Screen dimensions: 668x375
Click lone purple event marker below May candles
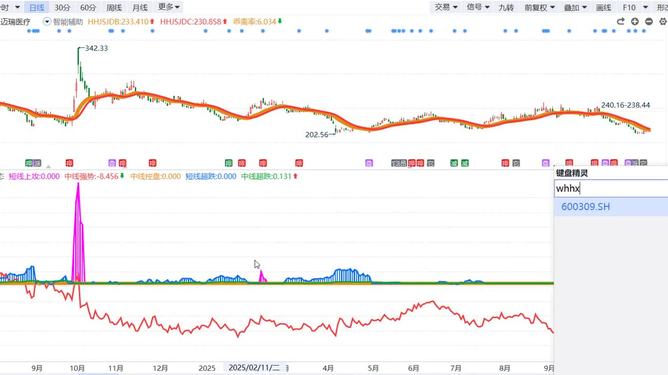coord(369,163)
